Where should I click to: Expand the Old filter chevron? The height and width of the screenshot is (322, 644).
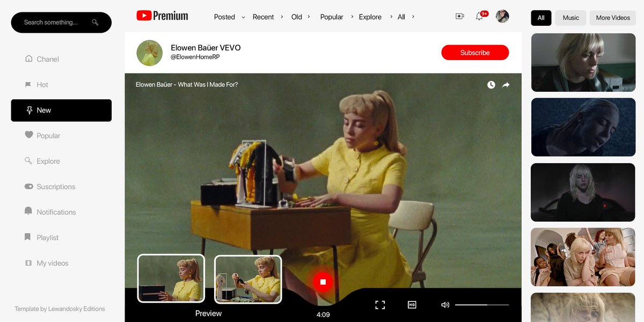[309, 17]
